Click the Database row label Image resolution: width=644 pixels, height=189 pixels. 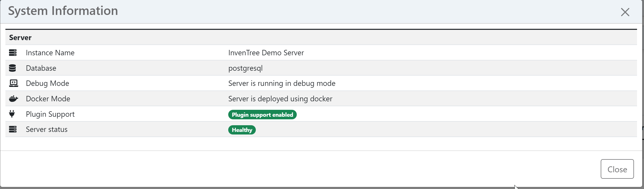coord(41,68)
